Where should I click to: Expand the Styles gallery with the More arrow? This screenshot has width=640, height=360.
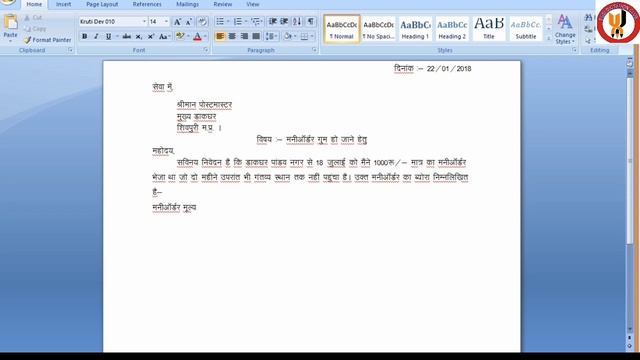(x=549, y=38)
